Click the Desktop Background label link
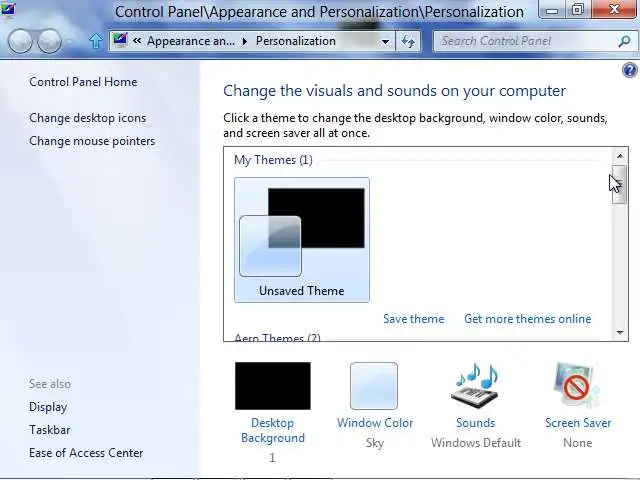640x480 pixels. (273, 430)
